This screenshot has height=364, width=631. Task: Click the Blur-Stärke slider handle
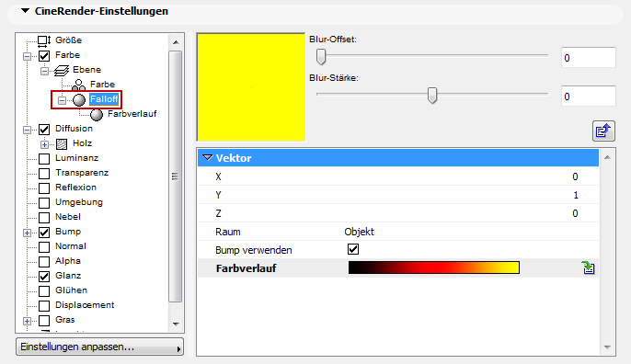[x=432, y=96]
